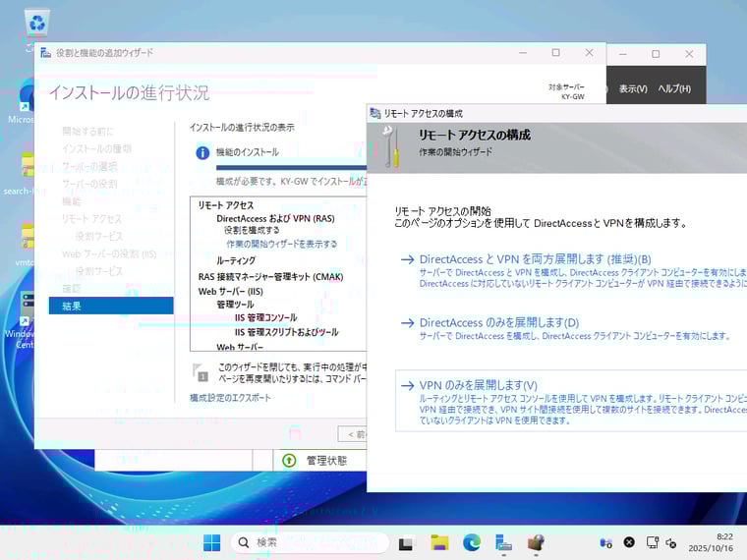Click the blue info icon beside 機能のインストール
Viewport: 747px width, 560px height.
point(202,152)
